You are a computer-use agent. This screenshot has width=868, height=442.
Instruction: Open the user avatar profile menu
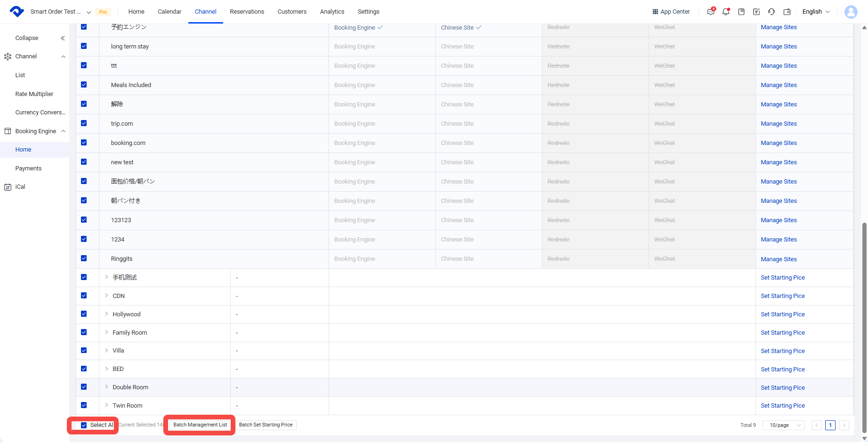point(851,12)
